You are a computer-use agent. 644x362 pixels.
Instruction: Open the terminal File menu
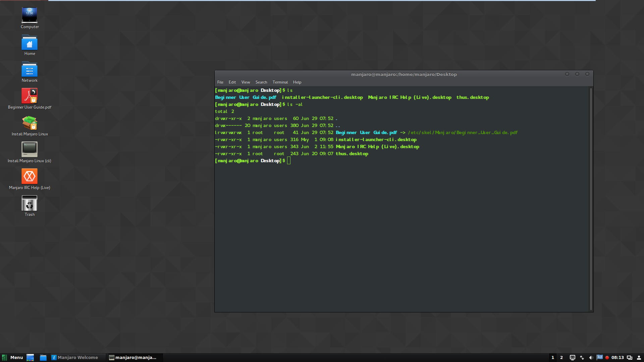click(x=220, y=82)
